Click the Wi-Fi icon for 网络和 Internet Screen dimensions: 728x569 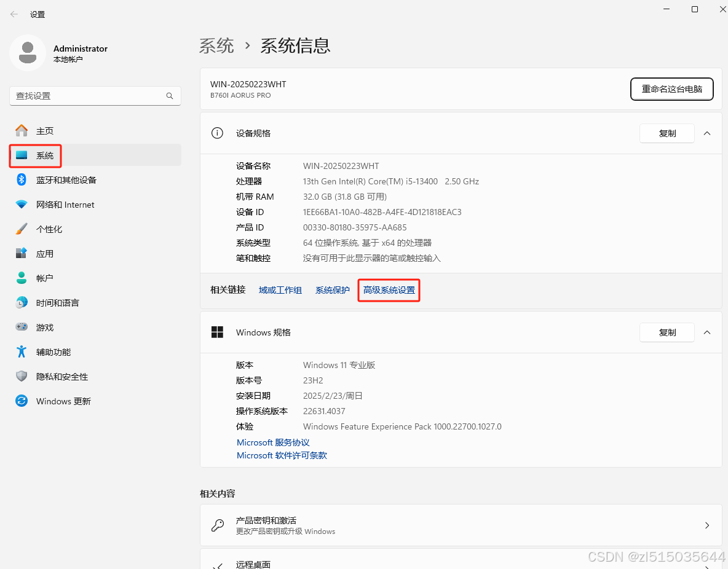click(x=22, y=204)
